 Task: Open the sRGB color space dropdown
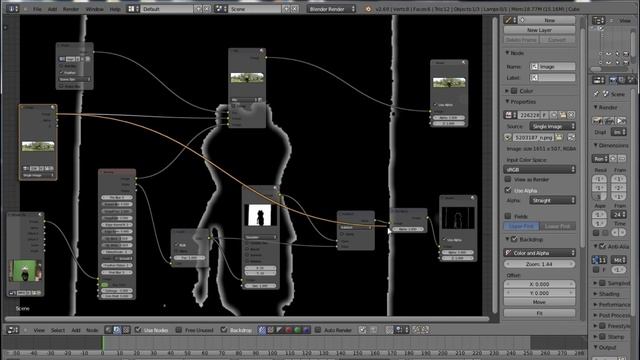pyautogui.click(x=539, y=169)
